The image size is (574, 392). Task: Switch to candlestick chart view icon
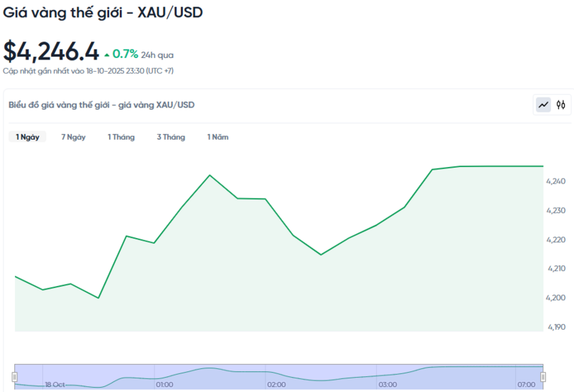click(x=561, y=105)
